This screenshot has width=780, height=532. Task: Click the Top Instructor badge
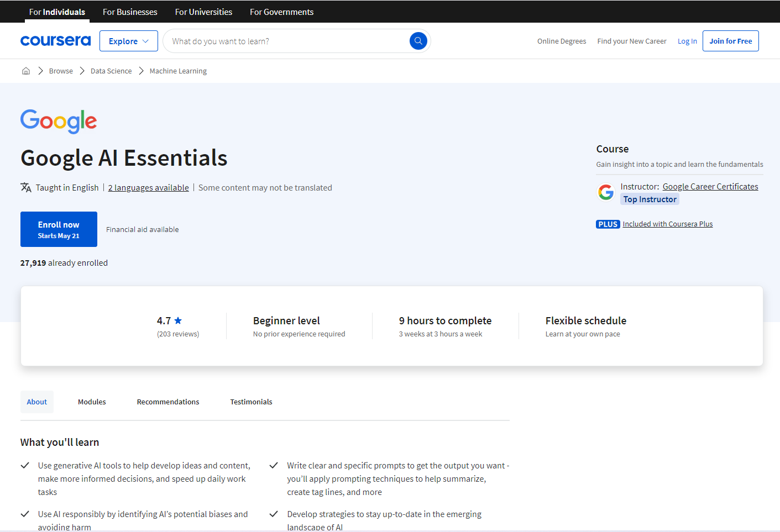pyautogui.click(x=650, y=199)
